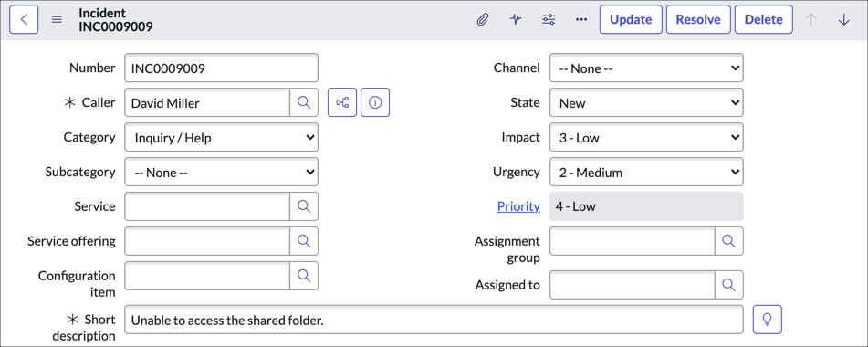Go back using the header arrow
868x347 pixels.
24,19
